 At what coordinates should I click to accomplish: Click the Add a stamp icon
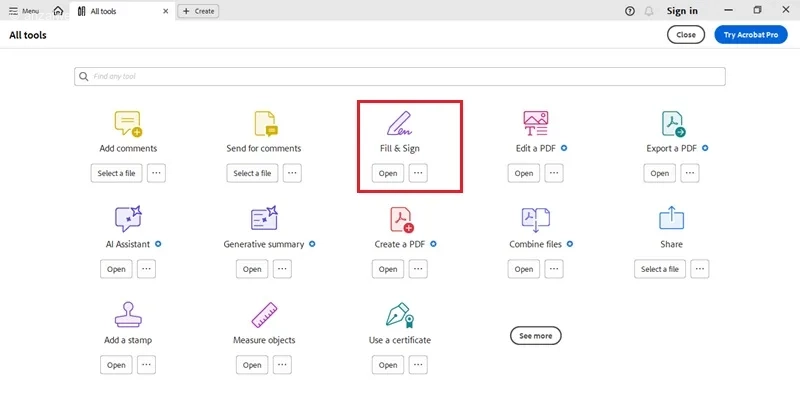(128, 314)
